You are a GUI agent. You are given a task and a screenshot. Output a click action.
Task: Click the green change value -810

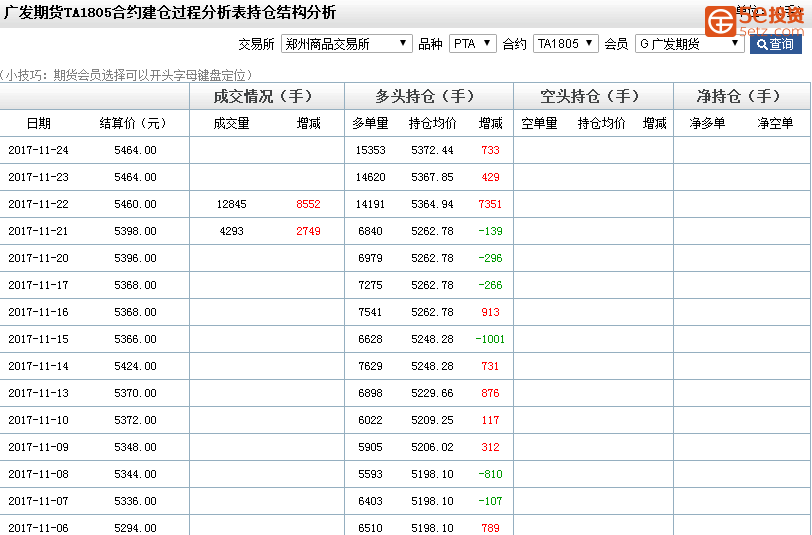tap(490, 473)
